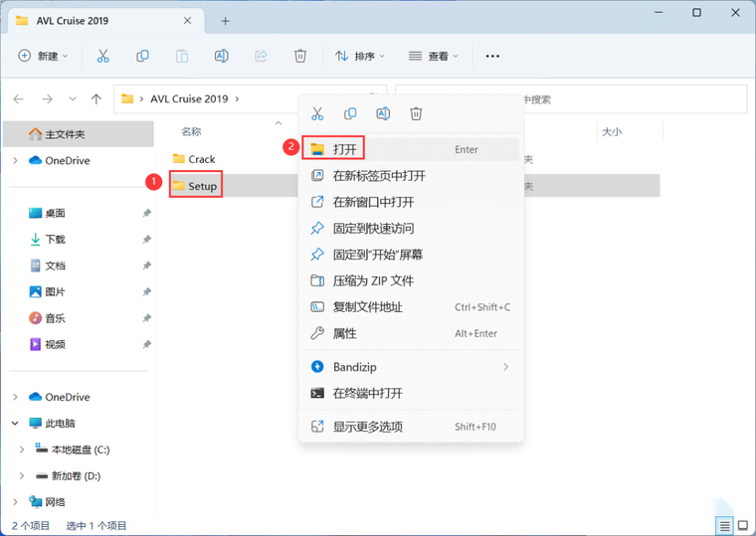Select 本地磁盘 (C:) in the sidebar
The height and width of the screenshot is (536, 756).
pos(73,449)
